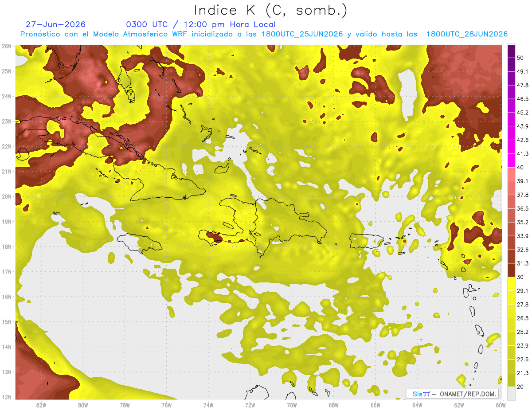Click the colorbar value "47.8"
532x411 pixels.
[523, 85]
